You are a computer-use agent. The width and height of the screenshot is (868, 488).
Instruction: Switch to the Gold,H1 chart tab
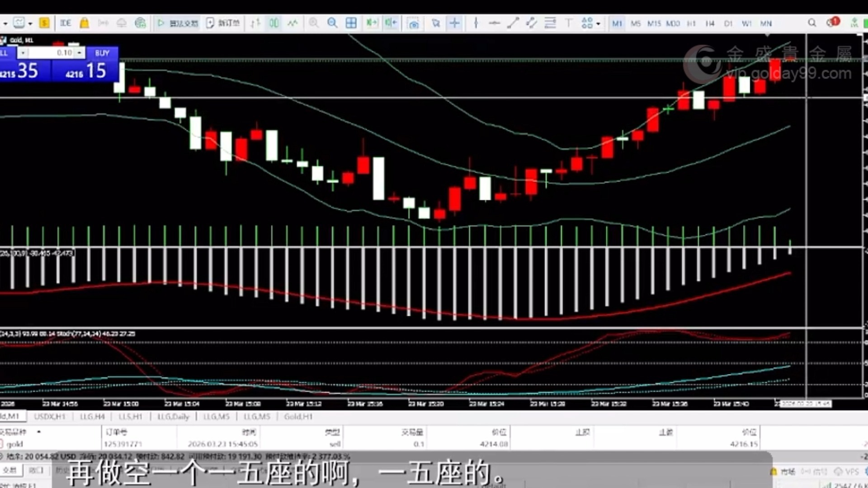tap(298, 417)
